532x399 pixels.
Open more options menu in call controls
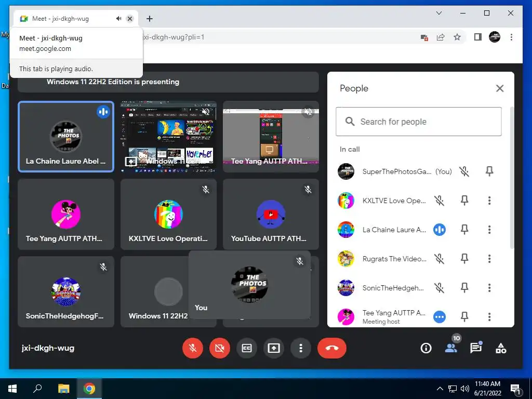(x=301, y=348)
